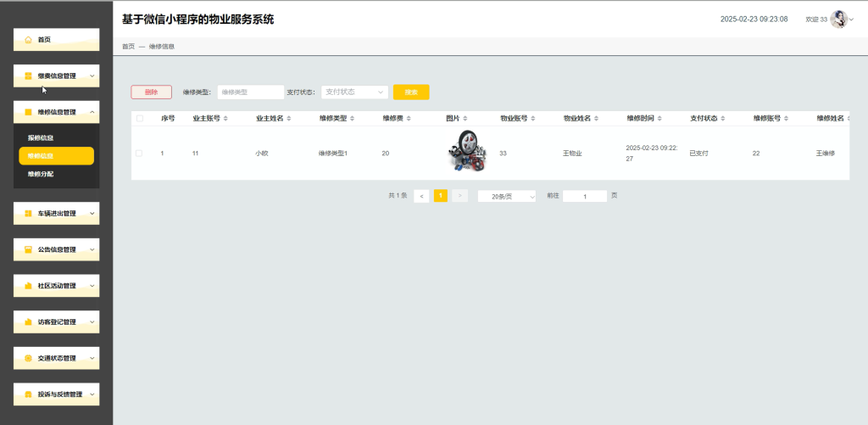The image size is (868, 425).
Task: Click the 投诉与反馈管理 menu icon
Action: (x=28, y=394)
